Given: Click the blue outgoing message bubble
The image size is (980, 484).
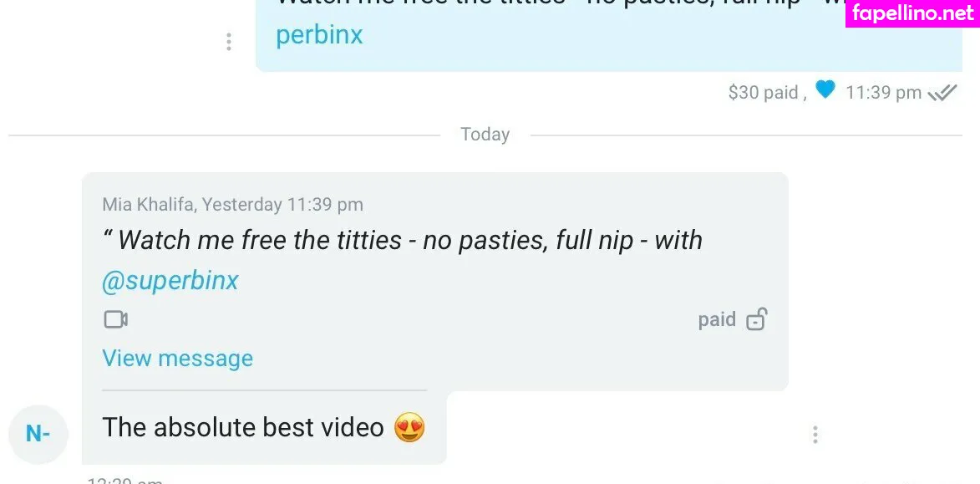Looking at the screenshot, I should pos(609,36).
